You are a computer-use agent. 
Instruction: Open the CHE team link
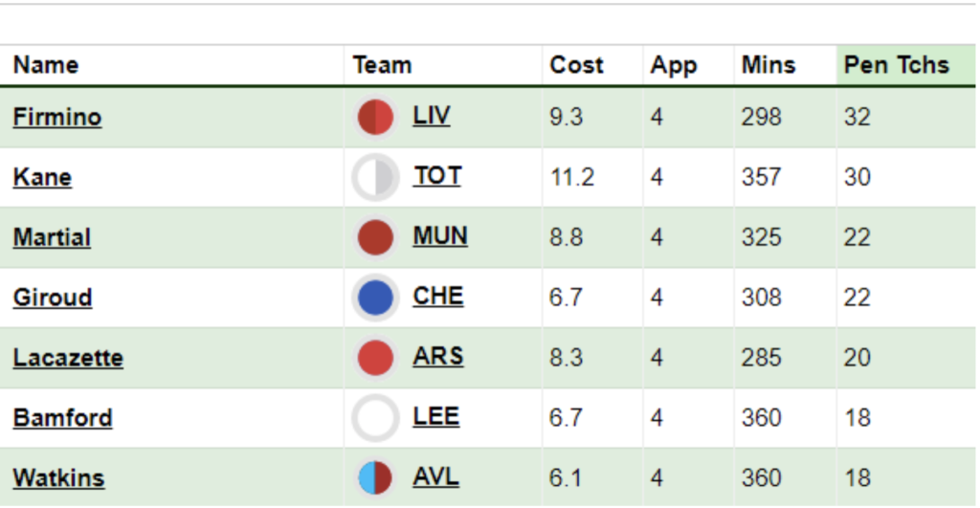click(x=438, y=296)
